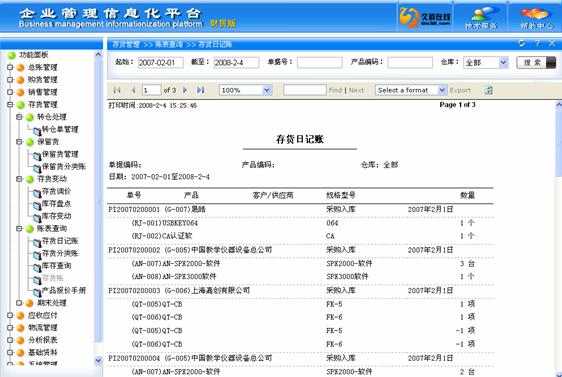
Task: Expand the 分析报表 tree node
Action: pyautogui.click(x=10, y=340)
